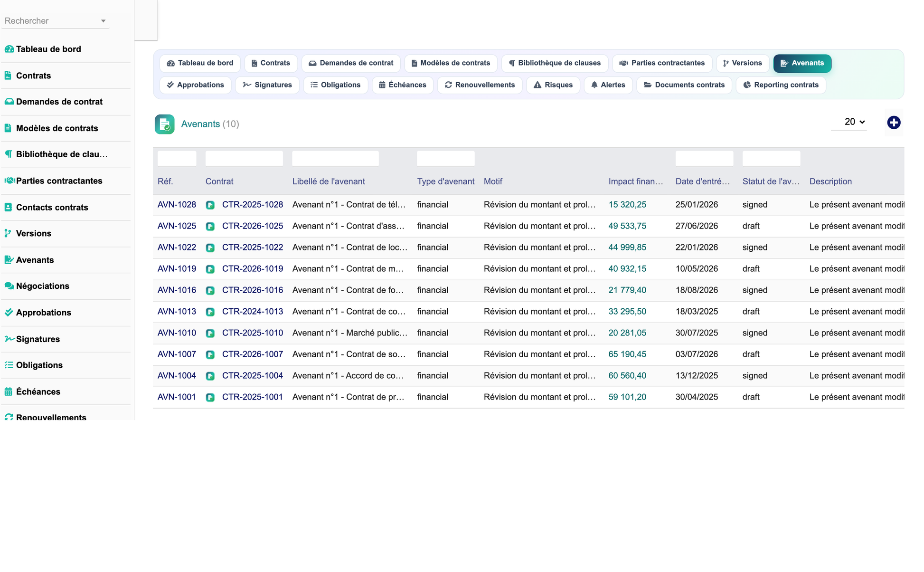
Task: Click contract icon beside CTR-2025-1028
Action: pos(210,205)
